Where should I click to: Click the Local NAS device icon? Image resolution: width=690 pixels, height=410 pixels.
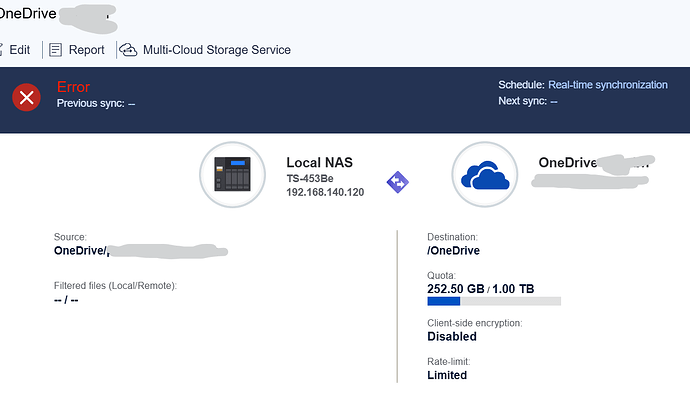(x=232, y=174)
